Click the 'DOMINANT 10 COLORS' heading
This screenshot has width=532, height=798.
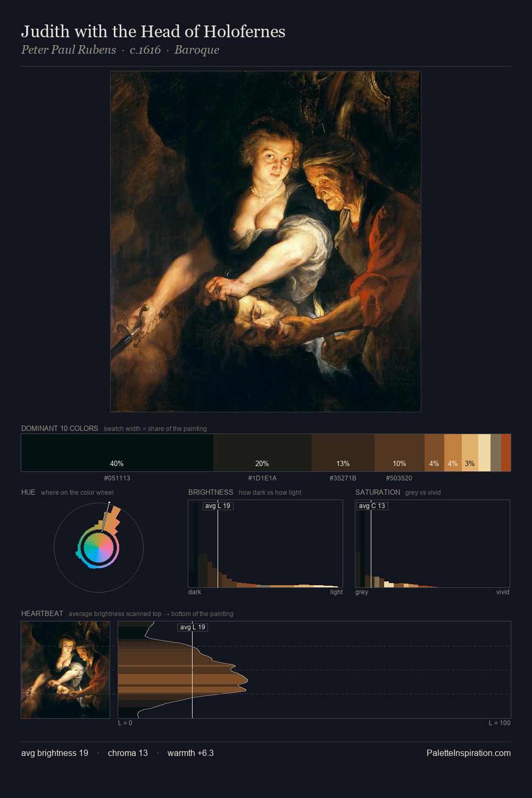[x=60, y=428]
